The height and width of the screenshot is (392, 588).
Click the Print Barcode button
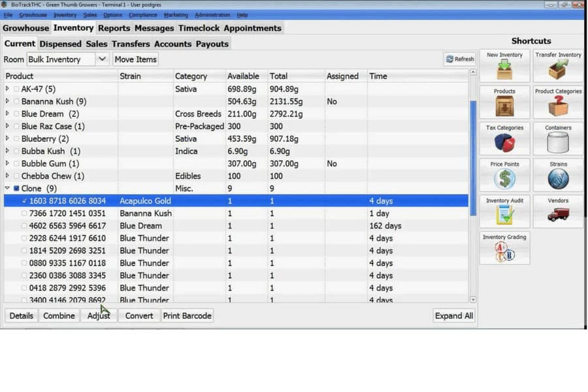click(x=187, y=316)
